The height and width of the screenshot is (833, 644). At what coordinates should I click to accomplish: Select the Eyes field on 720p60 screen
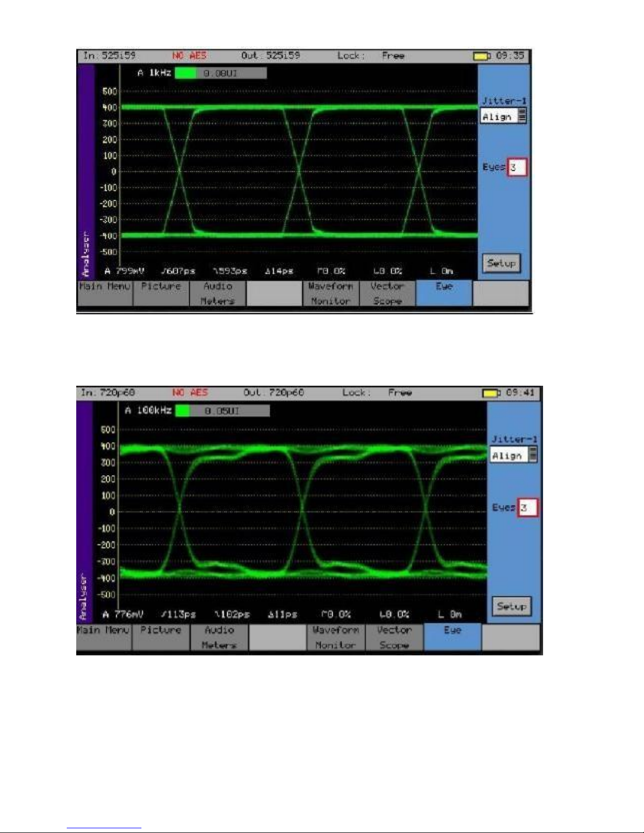pos(527,508)
